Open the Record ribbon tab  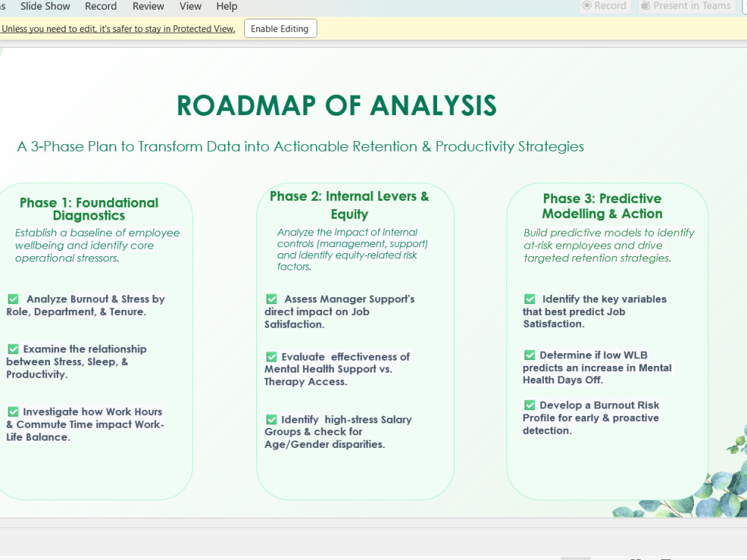(x=101, y=6)
